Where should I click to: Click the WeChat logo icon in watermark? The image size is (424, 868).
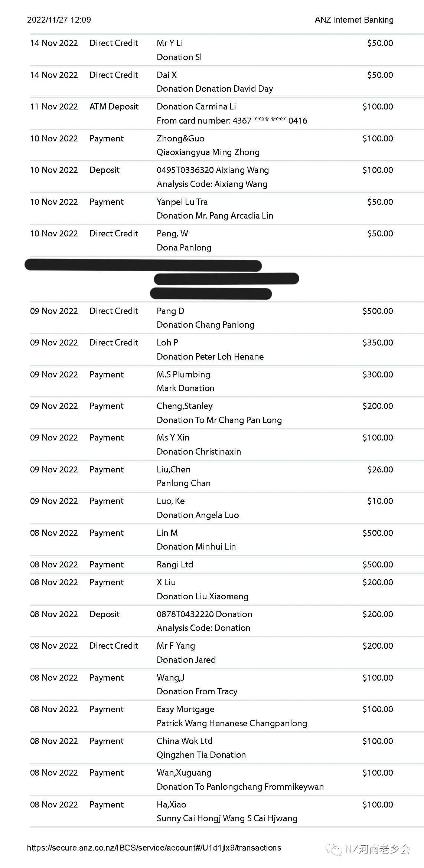point(333,849)
